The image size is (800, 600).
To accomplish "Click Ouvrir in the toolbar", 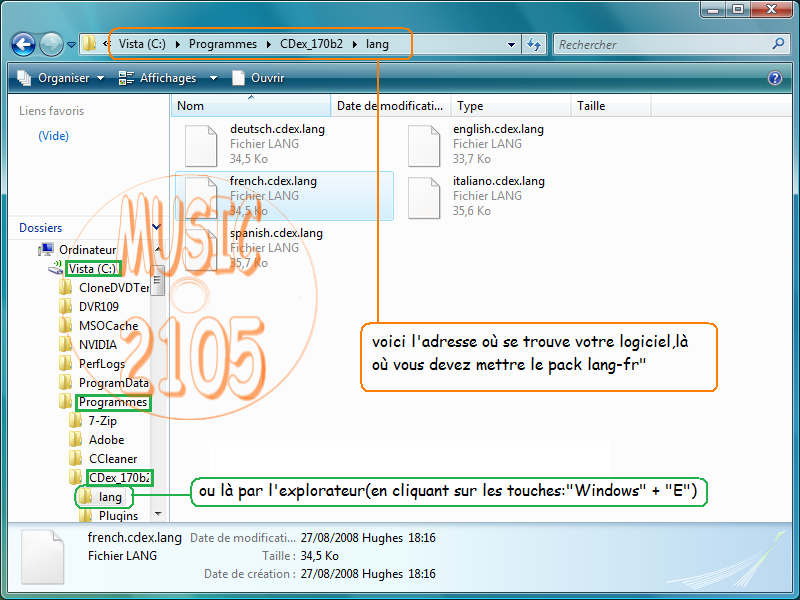I will [258, 78].
